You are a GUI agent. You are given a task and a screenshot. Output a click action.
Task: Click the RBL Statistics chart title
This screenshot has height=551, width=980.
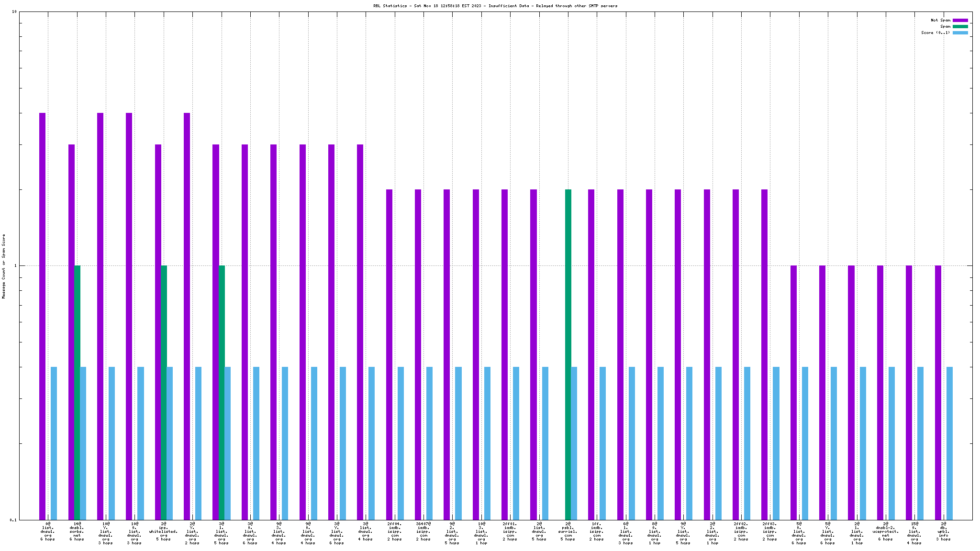495,6
